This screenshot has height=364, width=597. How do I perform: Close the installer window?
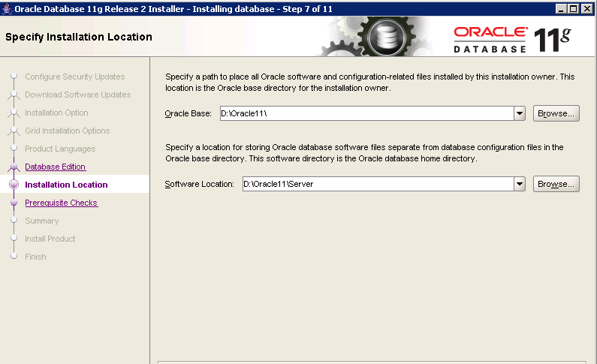coord(586,8)
